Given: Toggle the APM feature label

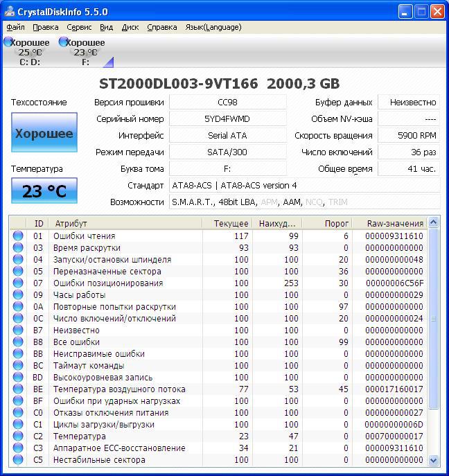Looking at the screenshot, I should coord(269,202).
